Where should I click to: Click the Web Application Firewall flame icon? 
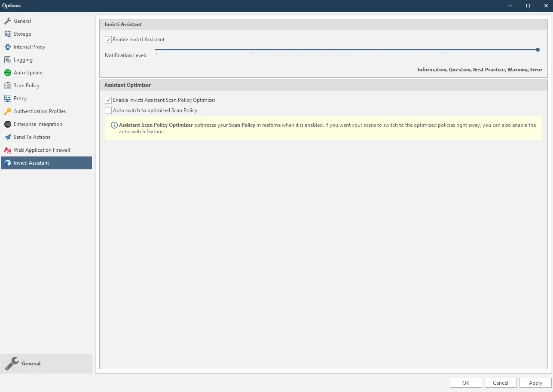7,150
